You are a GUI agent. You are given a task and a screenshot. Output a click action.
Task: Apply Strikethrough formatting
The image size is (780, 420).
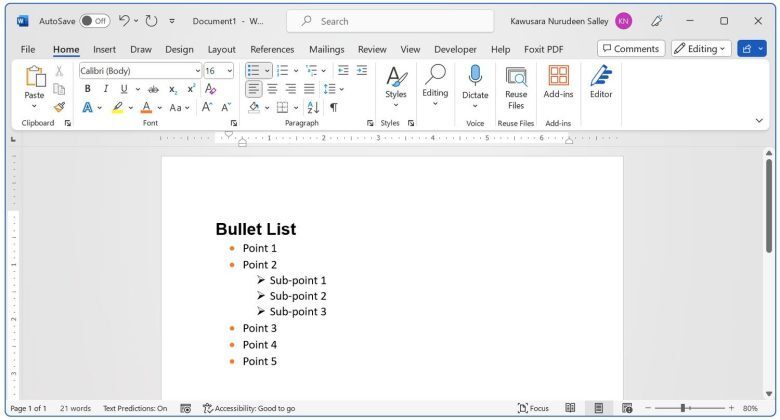click(x=154, y=90)
